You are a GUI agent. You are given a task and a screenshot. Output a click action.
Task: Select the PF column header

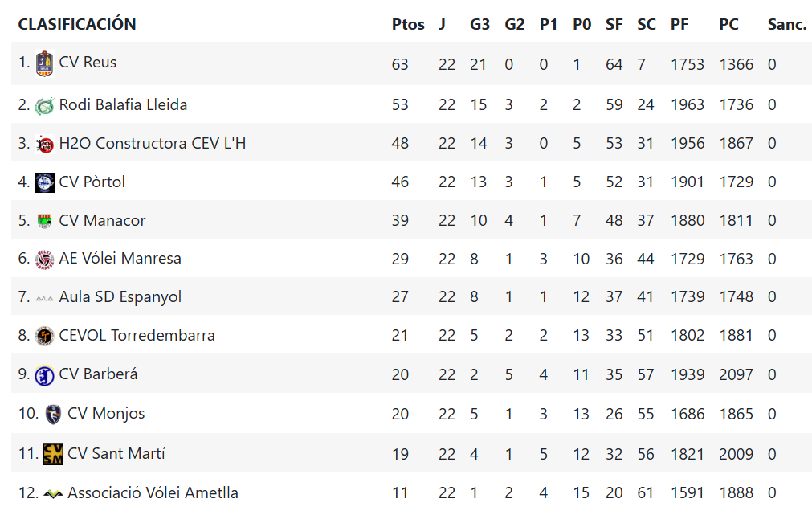(x=679, y=24)
